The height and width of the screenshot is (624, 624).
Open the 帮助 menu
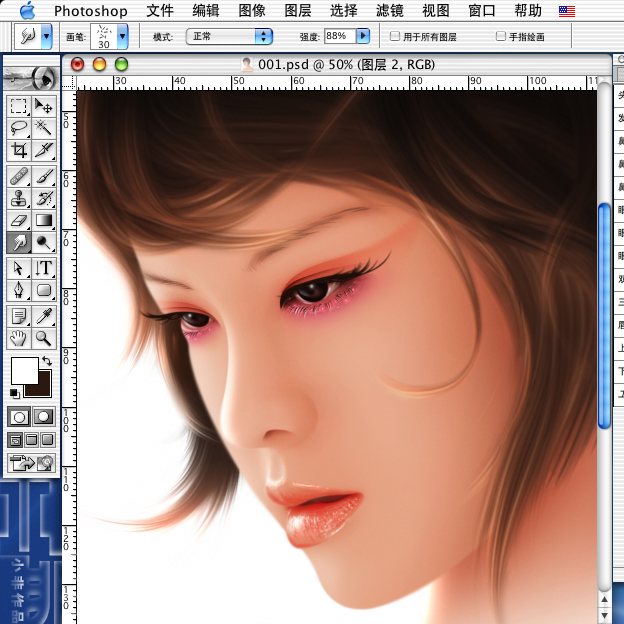tap(528, 11)
